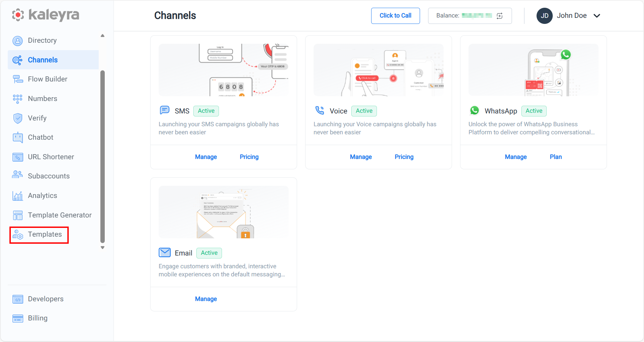The image size is (644, 342).
Task: Open the Analytics chart icon
Action: [x=18, y=196]
